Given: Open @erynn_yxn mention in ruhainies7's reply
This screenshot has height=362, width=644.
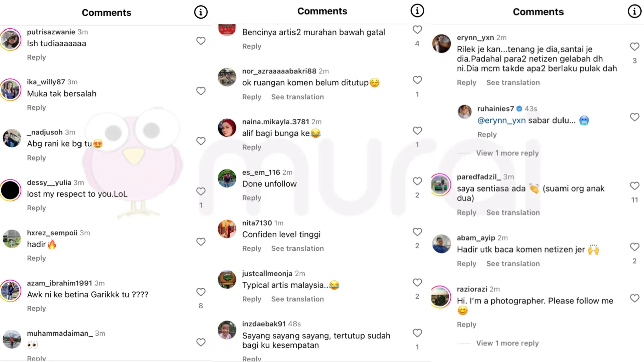Looking at the screenshot, I should (x=501, y=120).
